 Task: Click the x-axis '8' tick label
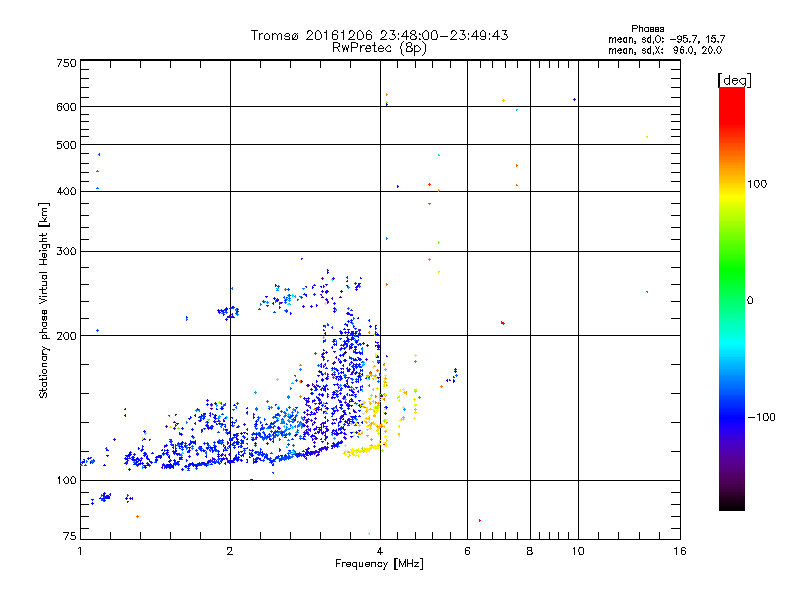tap(530, 551)
